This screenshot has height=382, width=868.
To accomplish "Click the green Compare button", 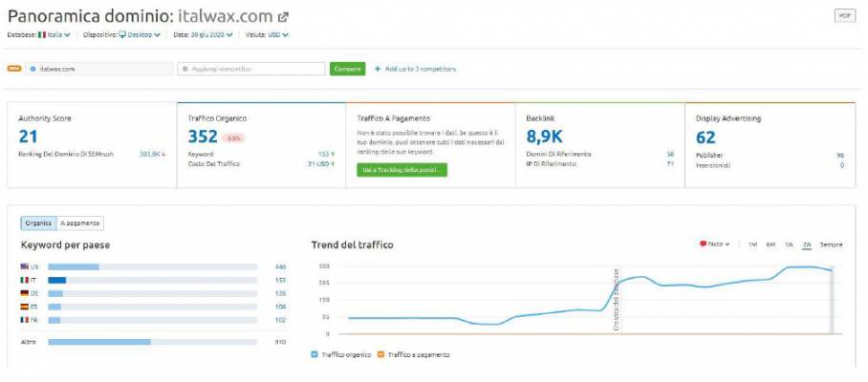I will click(348, 69).
